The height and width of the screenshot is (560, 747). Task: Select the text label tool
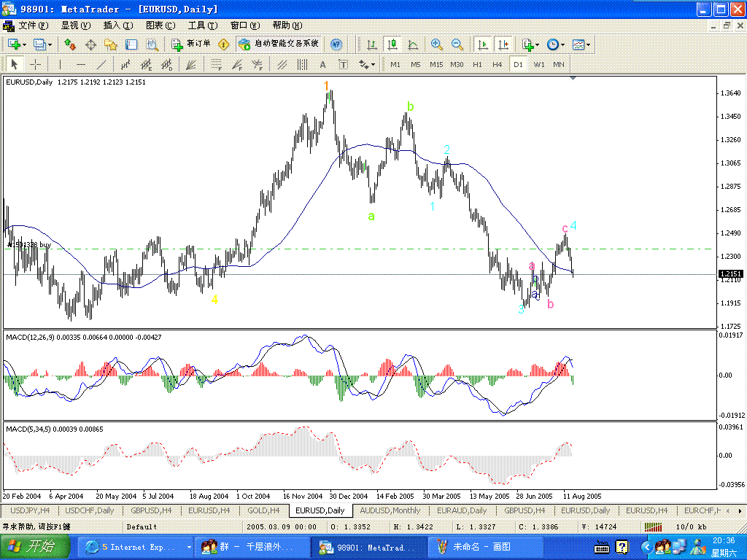click(x=322, y=64)
